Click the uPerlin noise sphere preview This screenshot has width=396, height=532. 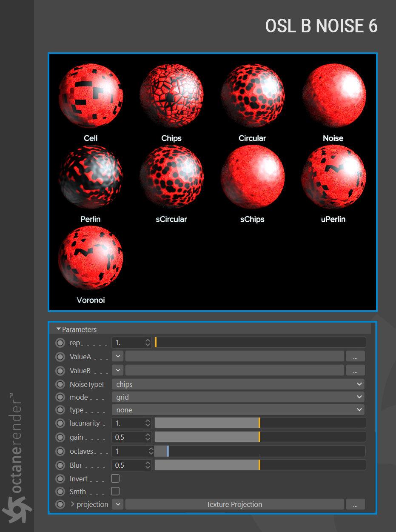point(333,177)
